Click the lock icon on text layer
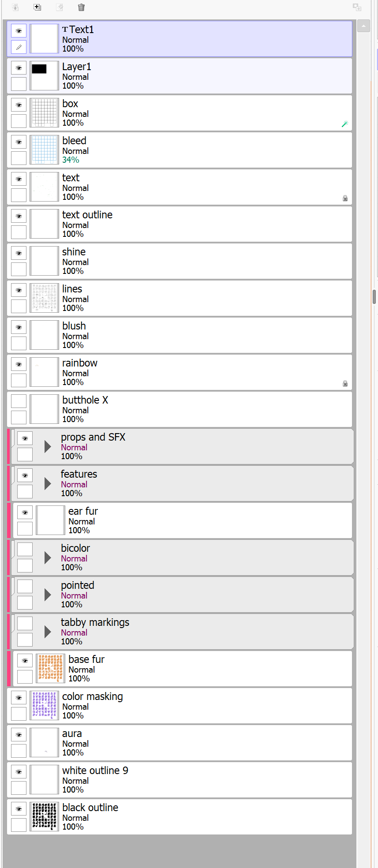The image size is (378, 868). coord(345,198)
